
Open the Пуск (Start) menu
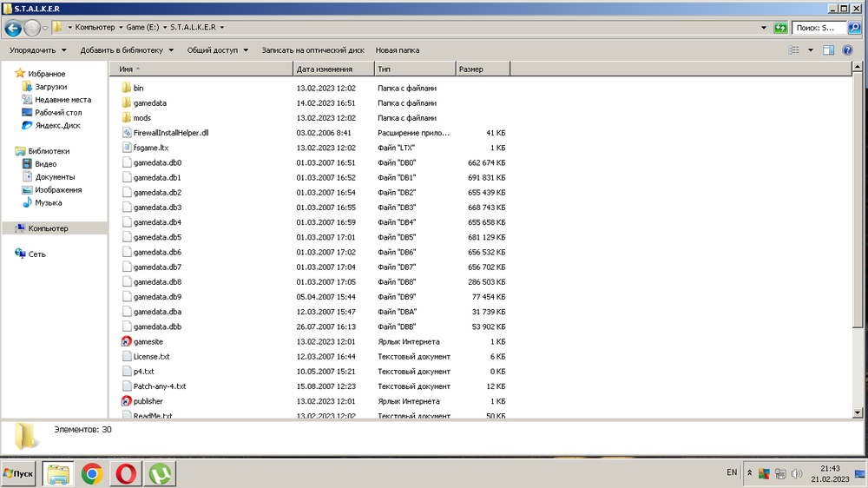[x=18, y=473]
